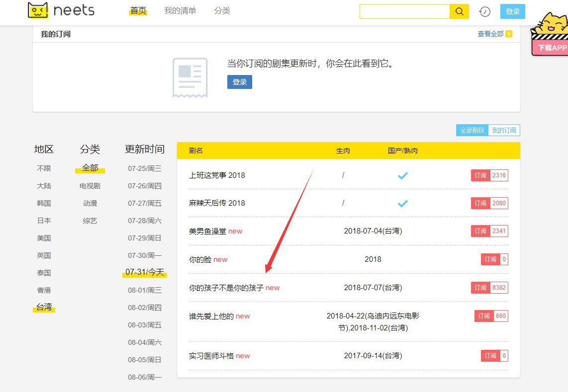Click the receipt placeholder icon in 我的订阅
568x392 pixels.
190,78
